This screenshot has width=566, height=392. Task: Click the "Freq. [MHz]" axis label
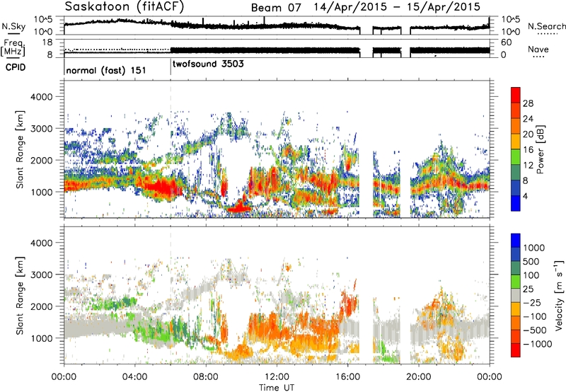pyautogui.click(x=13, y=48)
